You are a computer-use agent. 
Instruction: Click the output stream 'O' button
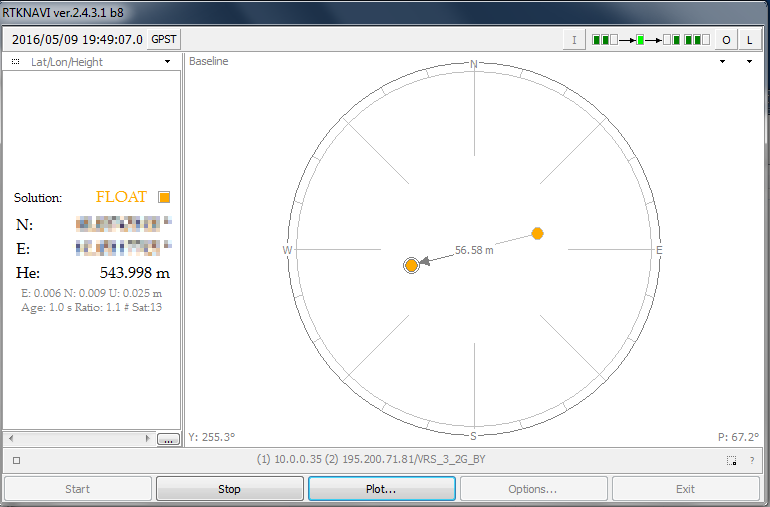tap(727, 40)
